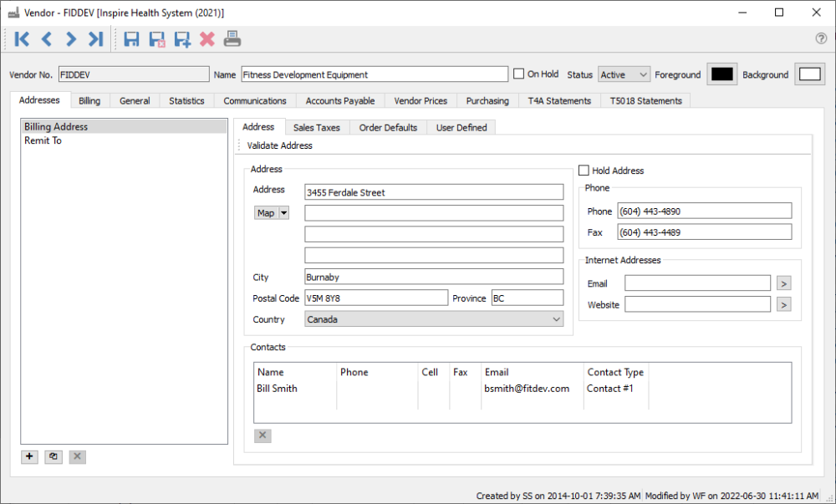Select Remit To in address list
This screenshot has width=836, height=504.
(x=43, y=140)
